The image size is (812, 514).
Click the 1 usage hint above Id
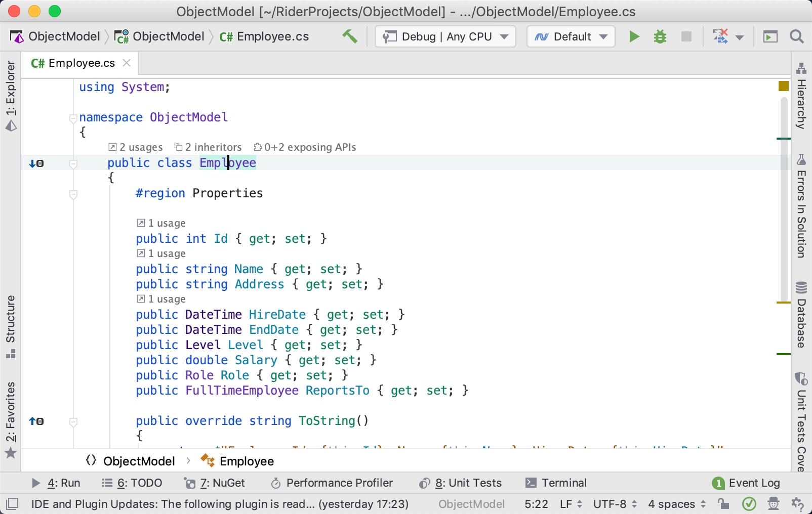(x=161, y=223)
